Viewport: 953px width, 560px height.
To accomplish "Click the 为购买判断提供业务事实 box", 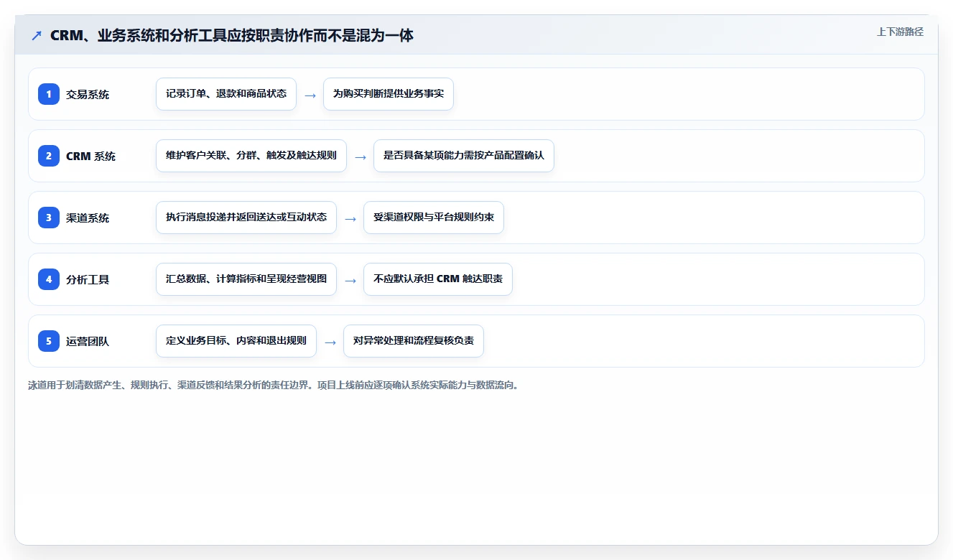I will tap(389, 94).
